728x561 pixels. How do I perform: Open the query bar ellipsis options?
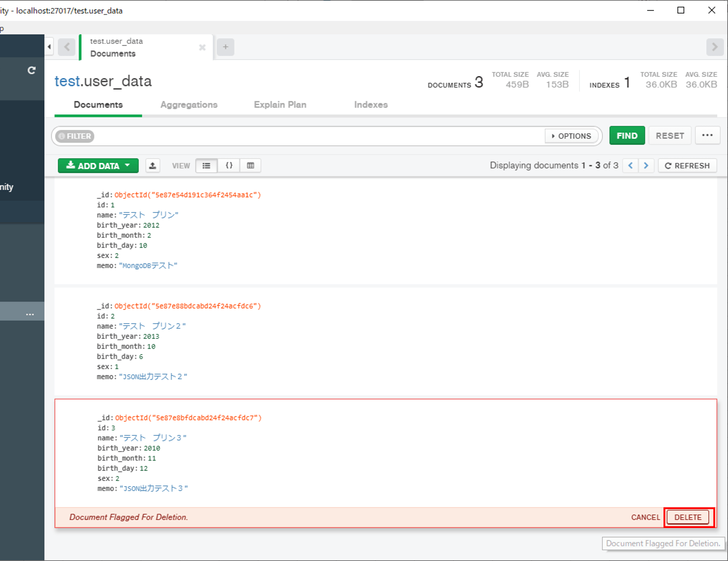click(707, 135)
